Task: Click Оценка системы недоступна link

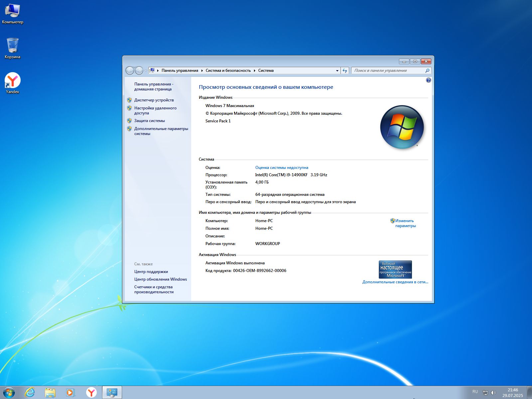Action: pos(282,168)
